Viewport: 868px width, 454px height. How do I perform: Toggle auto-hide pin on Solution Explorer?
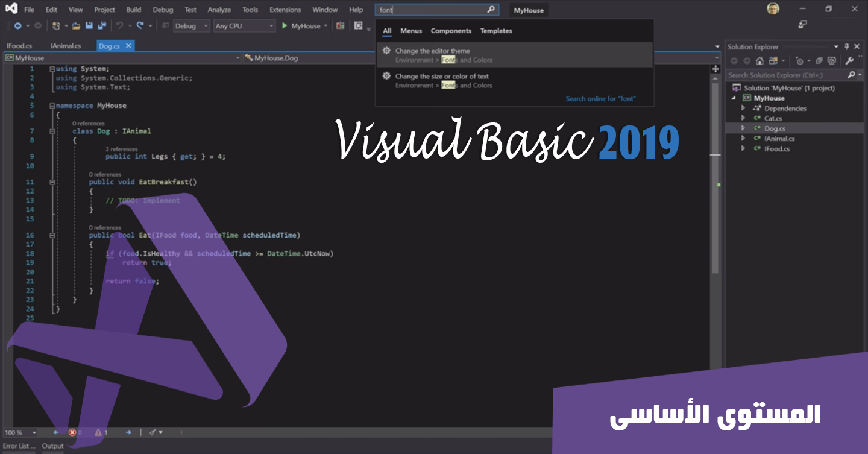(x=847, y=46)
